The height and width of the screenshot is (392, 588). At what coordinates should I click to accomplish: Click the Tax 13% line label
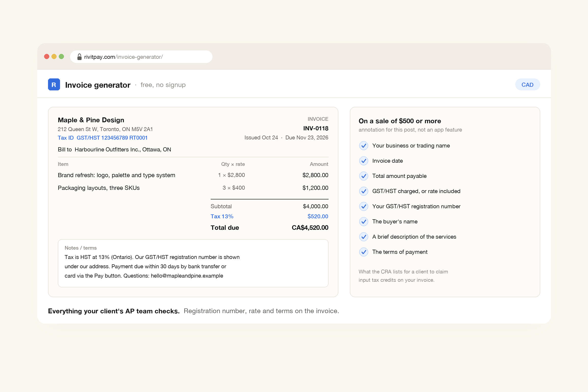(x=222, y=217)
